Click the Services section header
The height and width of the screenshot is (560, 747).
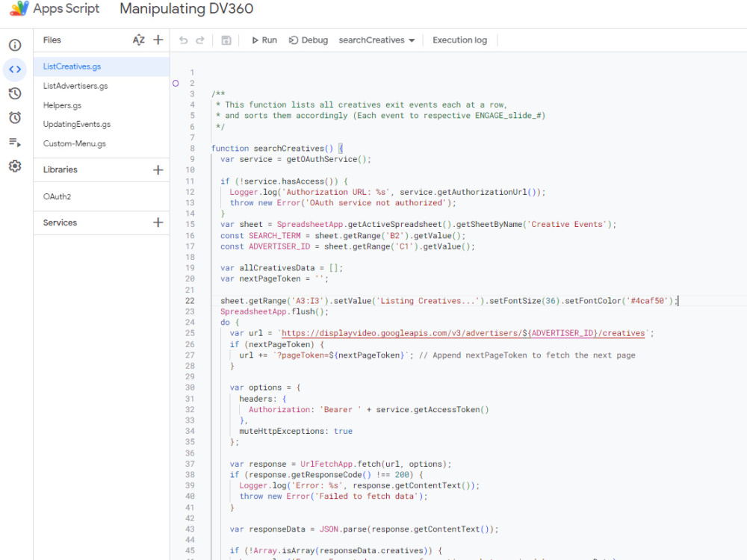[60, 223]
